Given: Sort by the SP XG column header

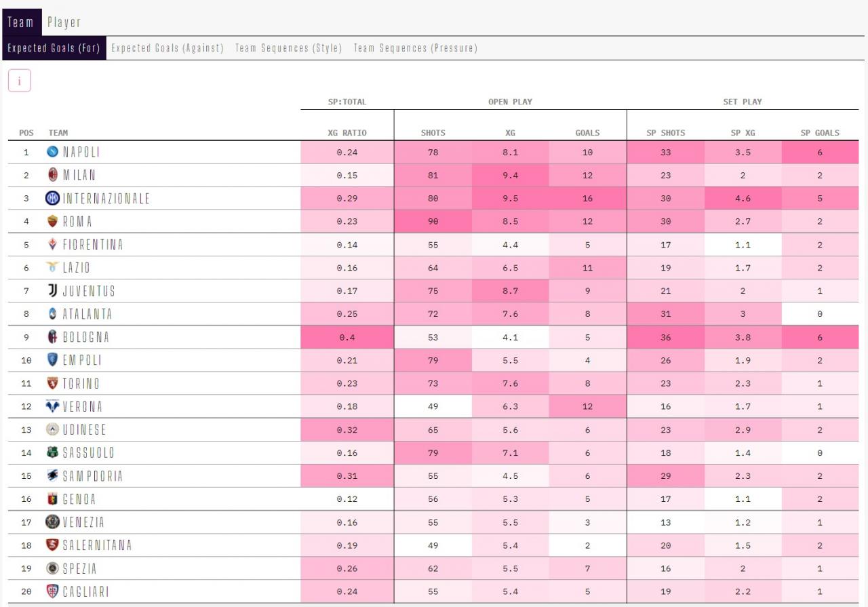Looking at the screenshot, I should [x=743, y=133].
